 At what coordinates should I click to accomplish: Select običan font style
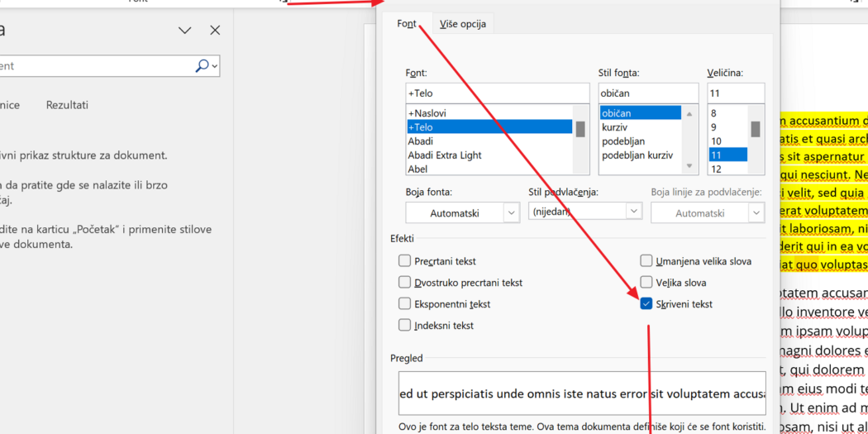coord(641,113)
